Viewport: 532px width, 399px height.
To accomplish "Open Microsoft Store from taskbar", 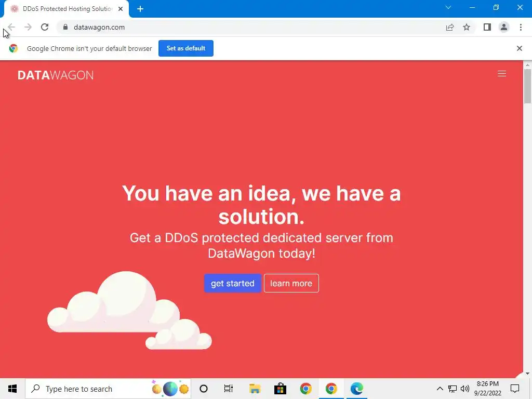I will click(280, 389).
